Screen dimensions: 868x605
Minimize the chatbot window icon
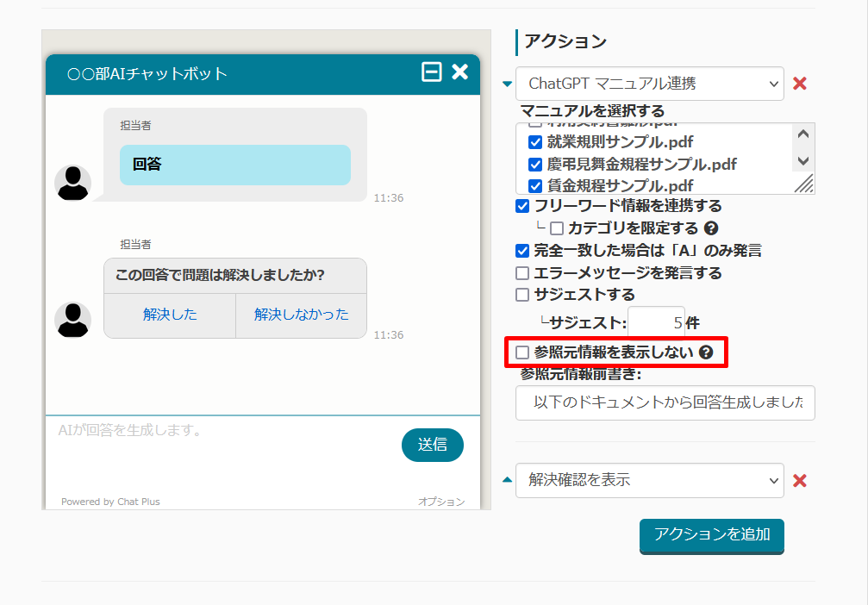point(431,72)
